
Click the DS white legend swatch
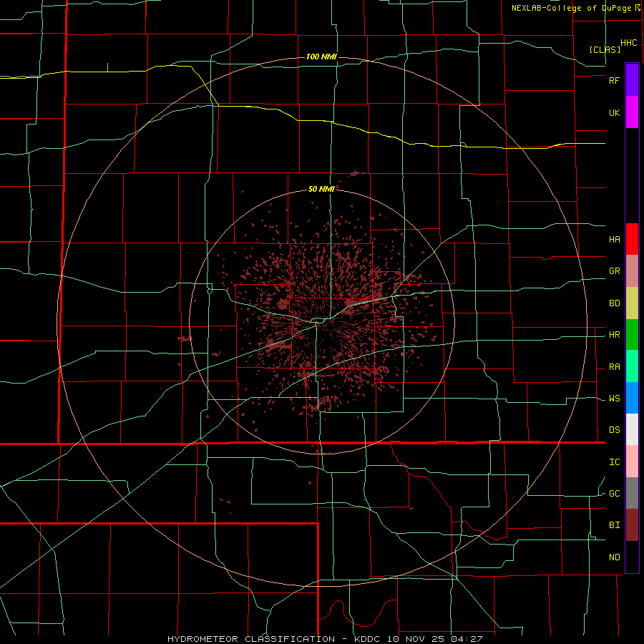(632, 429)
